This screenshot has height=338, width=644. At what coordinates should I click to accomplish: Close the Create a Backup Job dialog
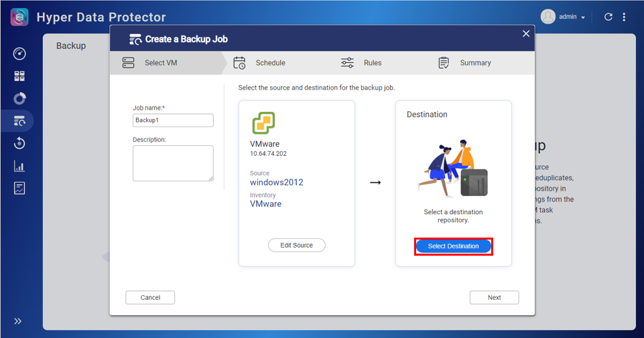(526, 33)
